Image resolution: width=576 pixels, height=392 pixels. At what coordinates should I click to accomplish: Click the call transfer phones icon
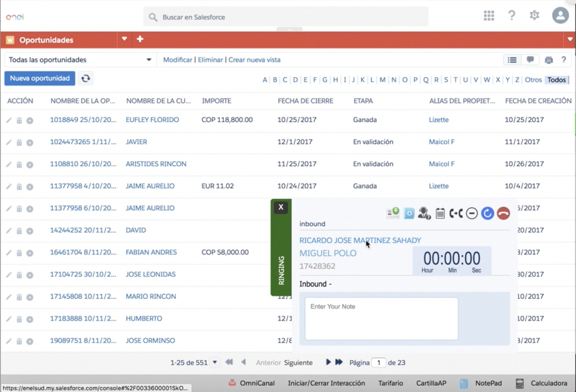tap(456, 213)
